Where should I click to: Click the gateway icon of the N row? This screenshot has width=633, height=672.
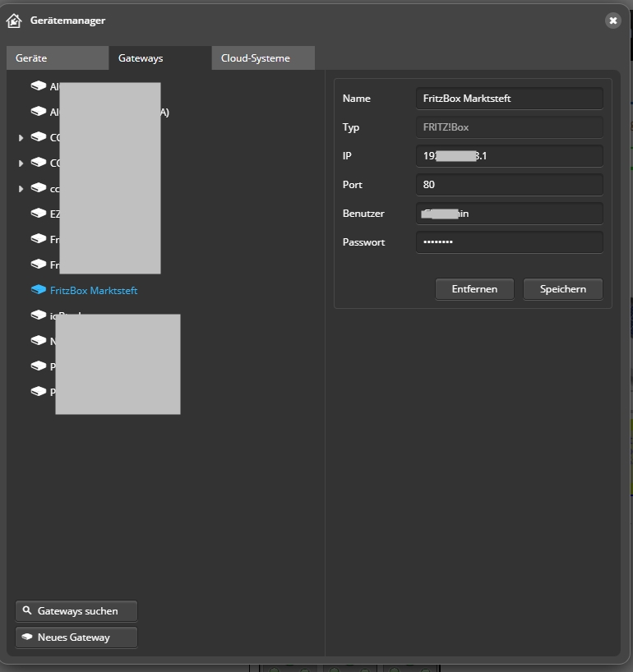39,341
